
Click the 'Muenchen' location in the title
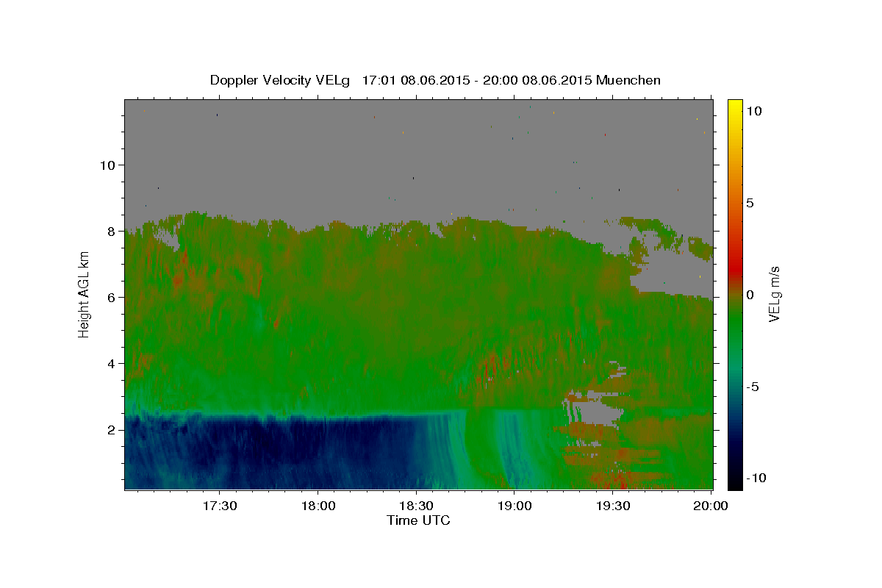pos(629,80)
